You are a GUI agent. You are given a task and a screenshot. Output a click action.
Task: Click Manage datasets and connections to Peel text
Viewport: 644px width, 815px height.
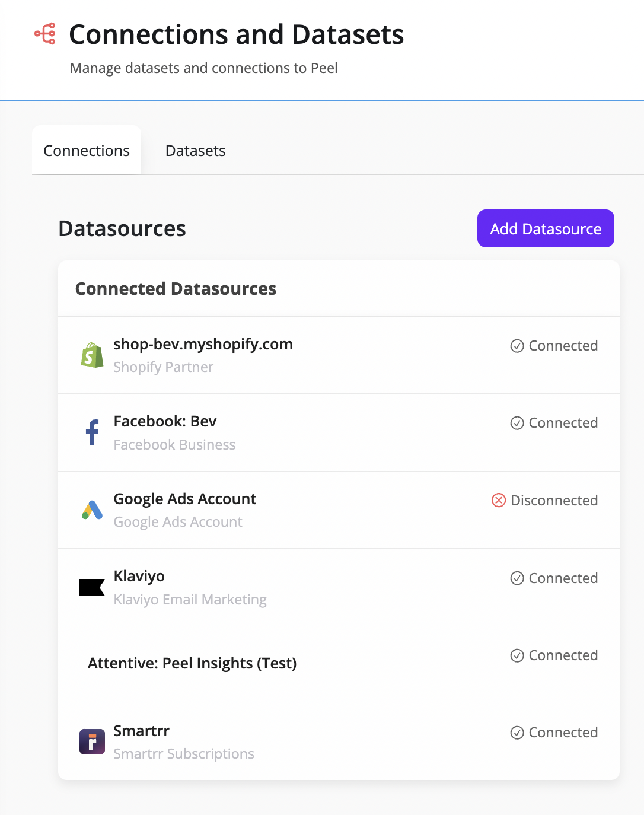pos(204,68)
